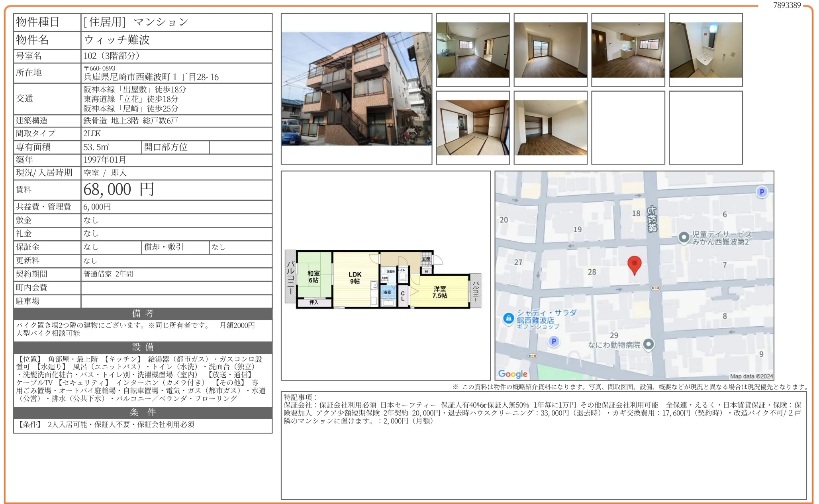Click the Map data ©2024 text
This screenshot has height=504, width=819.
pyautogui.click(x=751, y=376)
